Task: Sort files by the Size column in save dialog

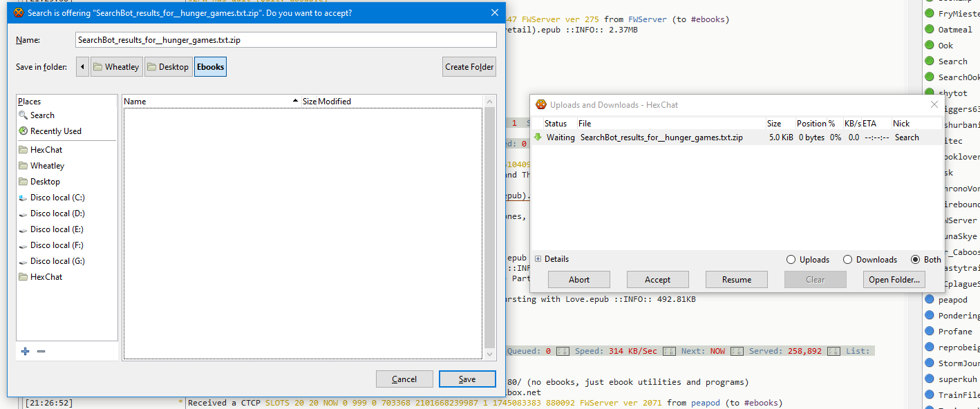Action: (309, 102)
